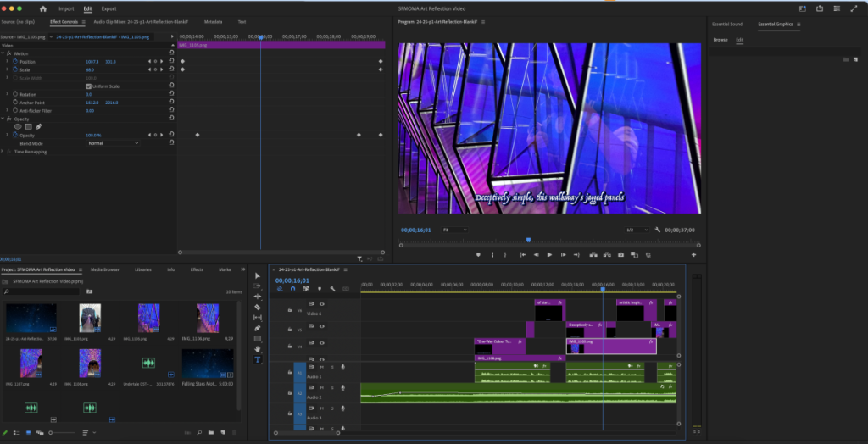Switch to the Export tab
Viewport: 868px width, 444px height.
point(109,8)
